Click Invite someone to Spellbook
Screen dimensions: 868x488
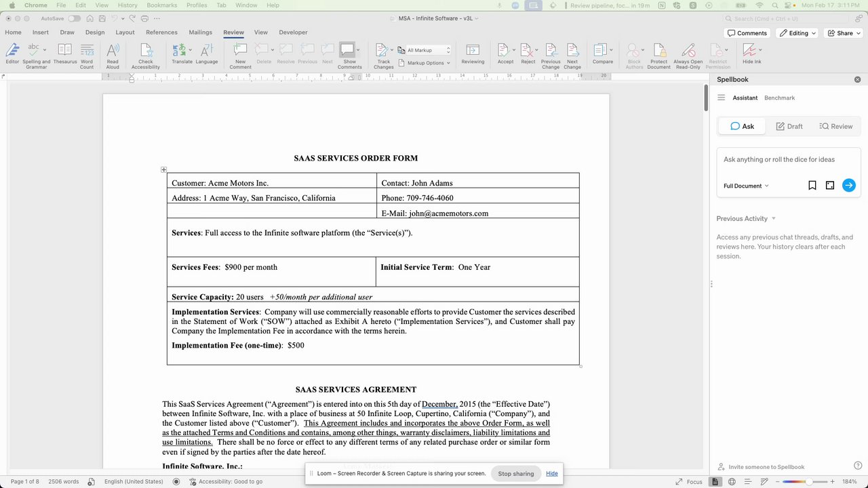(762, 467)
